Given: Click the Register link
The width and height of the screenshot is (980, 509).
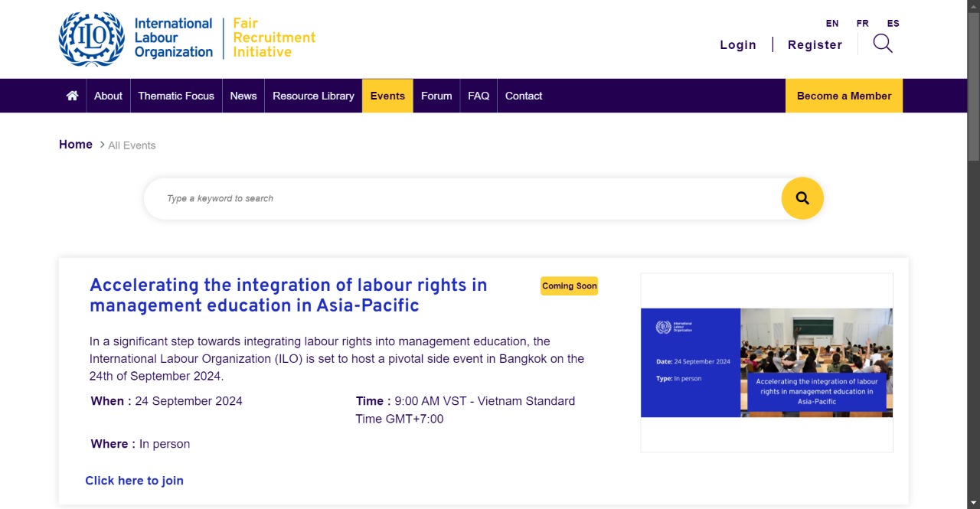Looking at the screenshot, I should pyautogui.click(x=815, y=44).
